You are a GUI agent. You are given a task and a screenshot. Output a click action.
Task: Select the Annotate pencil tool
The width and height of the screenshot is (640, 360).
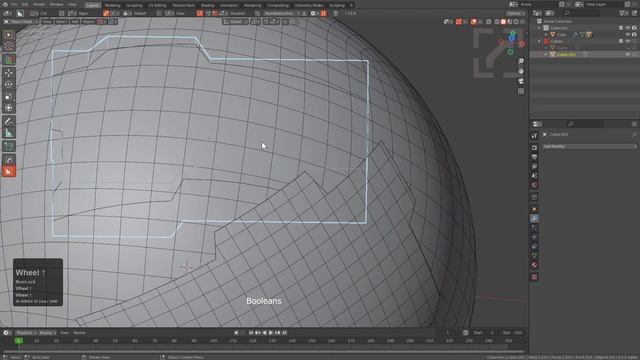(x=9, y=121)
